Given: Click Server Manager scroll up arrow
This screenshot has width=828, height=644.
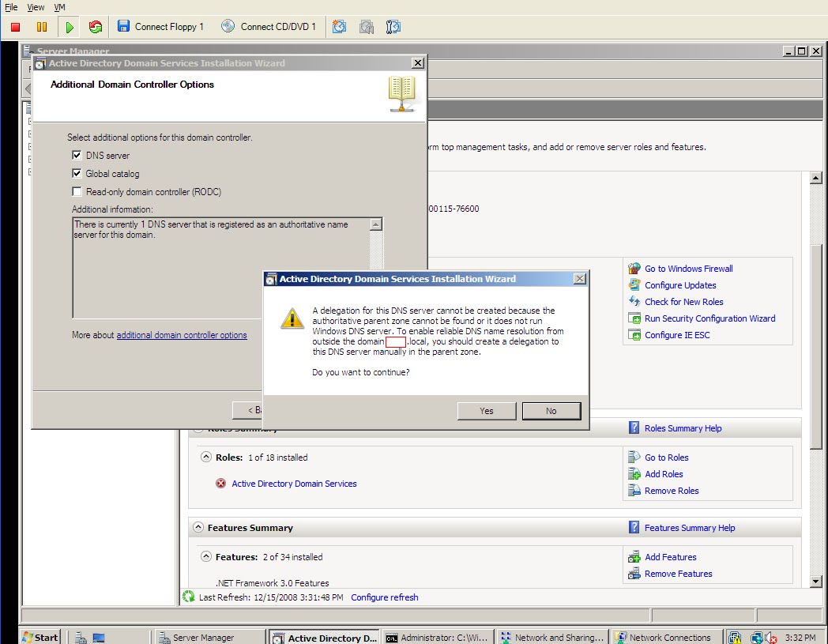Looking at the screenshot, I should [x=816, y=178].
